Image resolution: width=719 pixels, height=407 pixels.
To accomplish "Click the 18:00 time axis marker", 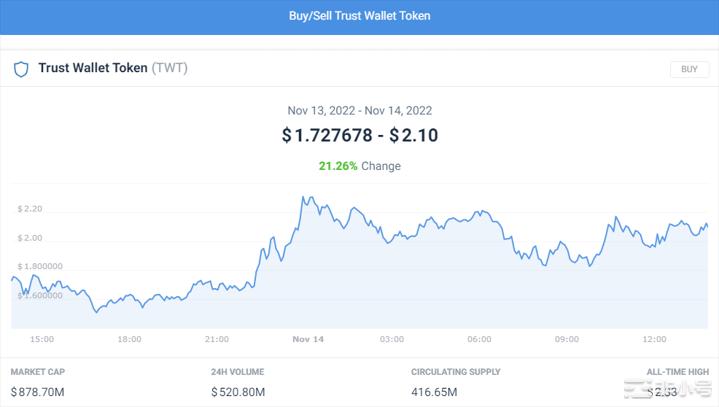I will pos(129,340).
